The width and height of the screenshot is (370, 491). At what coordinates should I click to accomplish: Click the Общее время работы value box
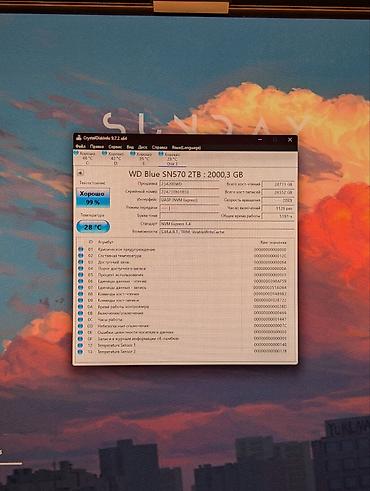pyautogui.click(x=278, y=216)
